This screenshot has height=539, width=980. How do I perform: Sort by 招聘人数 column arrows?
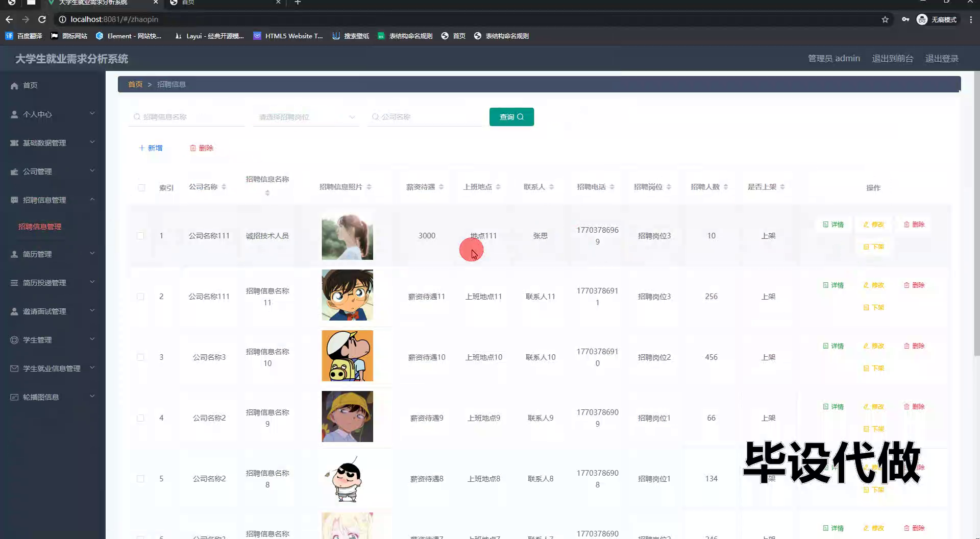click(x=726, y=187)
